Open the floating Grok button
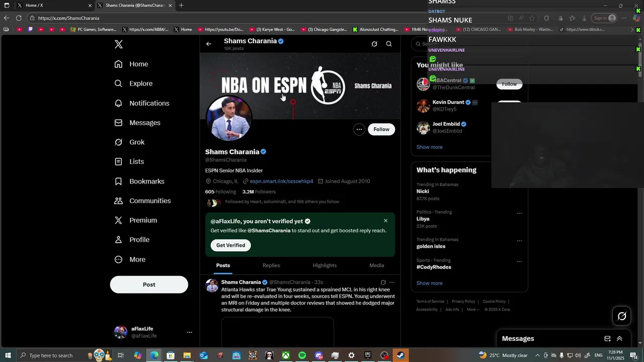Image resolution: width=644 pixels, height=362 pixels. click(622, 316)
